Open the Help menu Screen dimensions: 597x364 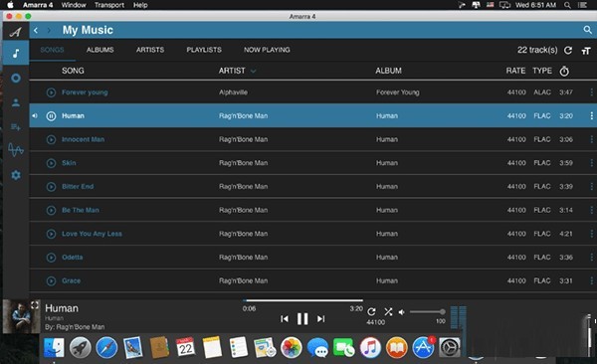(x=140, y=5)
